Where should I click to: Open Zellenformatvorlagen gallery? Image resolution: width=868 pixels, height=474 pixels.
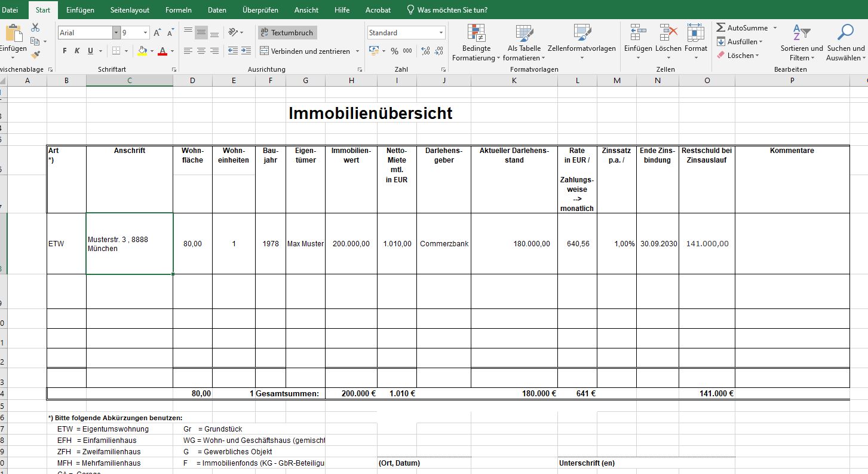pos(581,43)
